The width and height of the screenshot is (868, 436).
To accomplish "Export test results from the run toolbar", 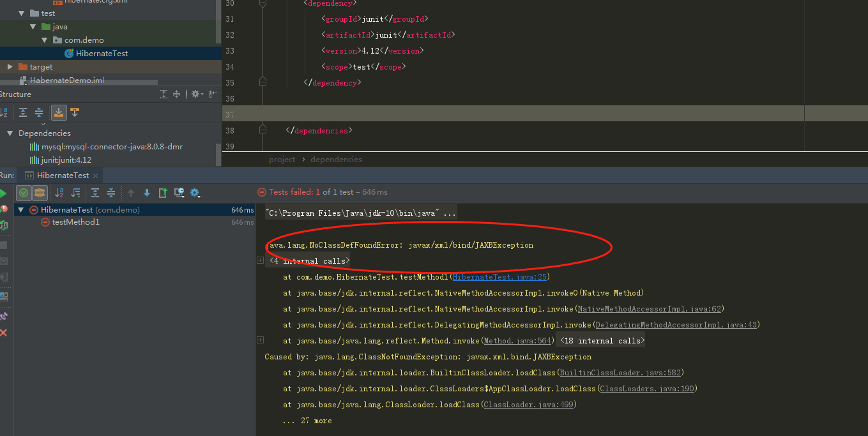I will (163, 192).
